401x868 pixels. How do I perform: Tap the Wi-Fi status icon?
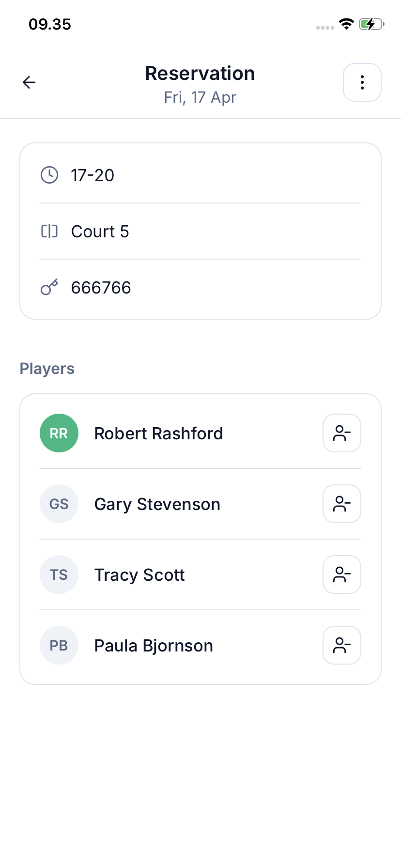coord(346,24)
